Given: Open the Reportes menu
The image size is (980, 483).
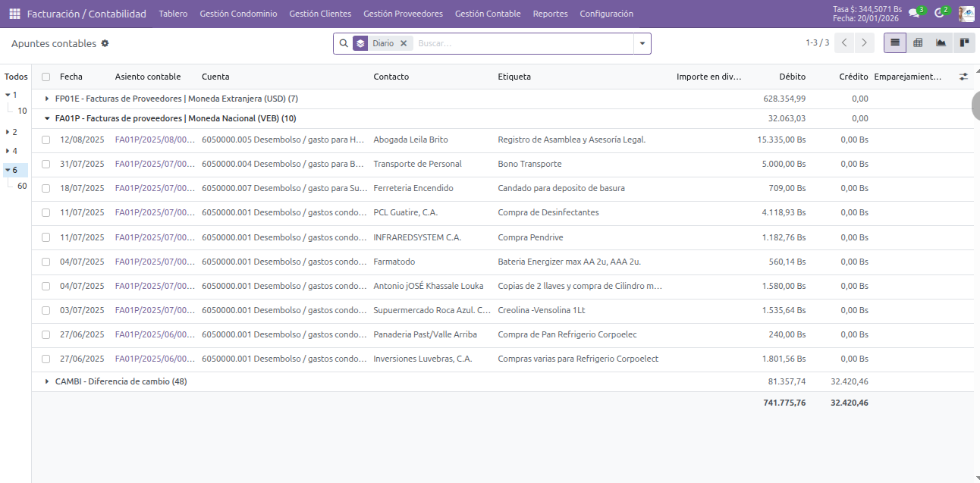Looking at the screenshot, I should click(x=550, y=14).
